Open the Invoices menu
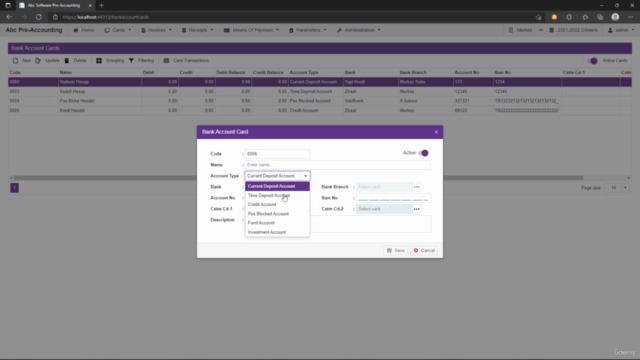This screenshot has height=360, width=640. 156,30
